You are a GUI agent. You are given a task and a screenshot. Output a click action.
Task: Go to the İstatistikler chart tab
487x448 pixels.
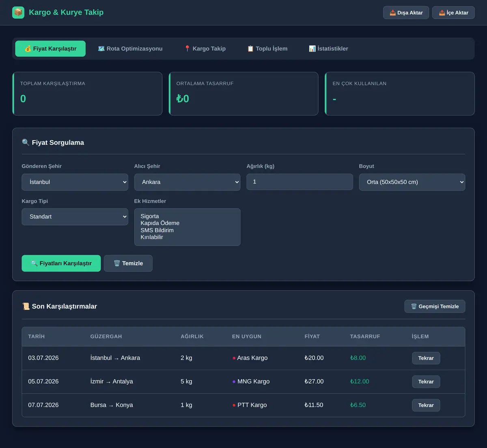click(328, 49)
